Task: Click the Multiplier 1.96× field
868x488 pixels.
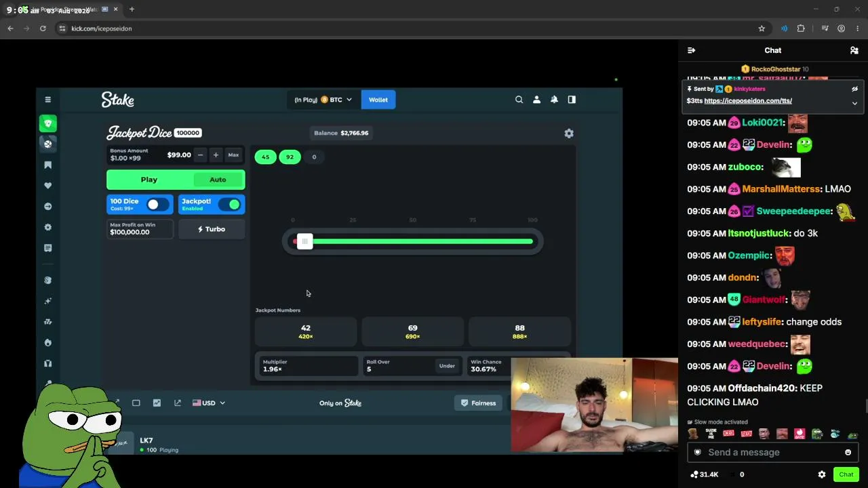Action: point(308,366)
